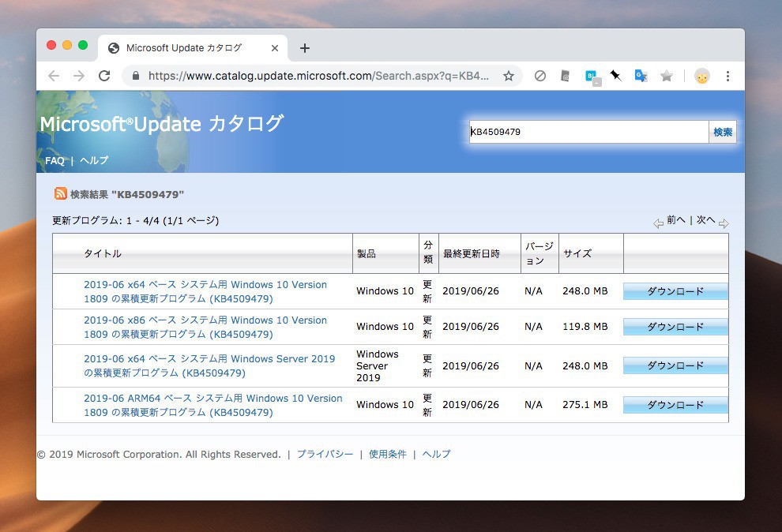Screen dimensions: 782x532
Task: Download the x86 119.8 MB update
Action: point(675,327)
